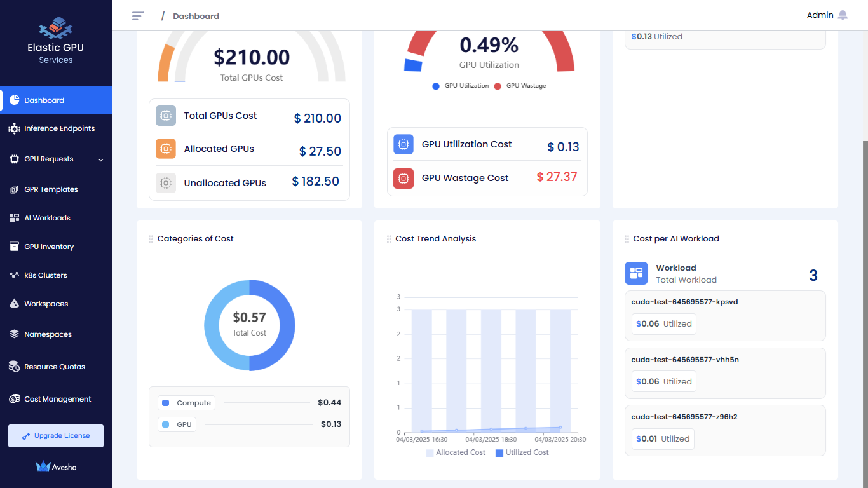The height and width of the screenshot is (488, 868).
Task: Click the $210.00 Total GPUs Cost value
Action: tap(252, 57)
